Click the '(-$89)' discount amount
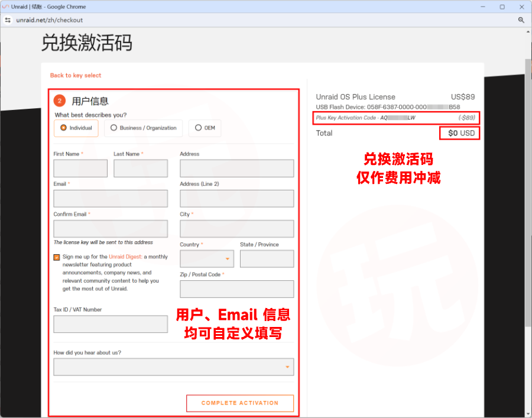Viewport: 532px width, 418px height. coord(467,118)
